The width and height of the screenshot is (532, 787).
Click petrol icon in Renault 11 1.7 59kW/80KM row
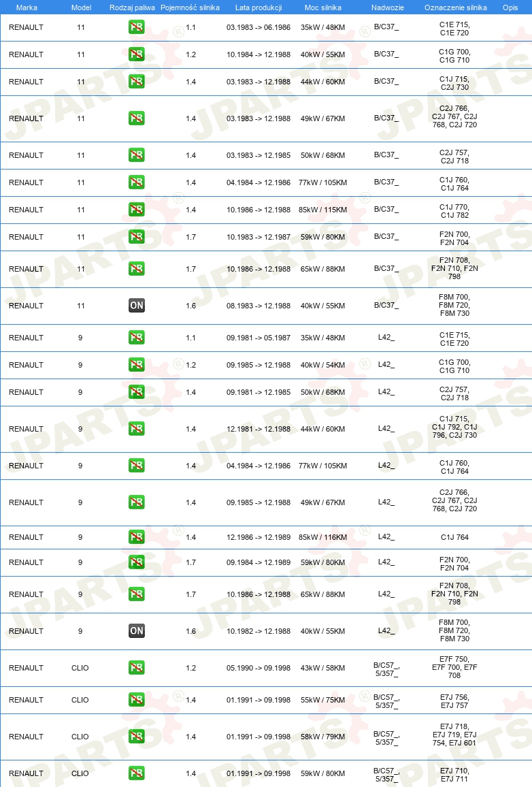(136, 236)
